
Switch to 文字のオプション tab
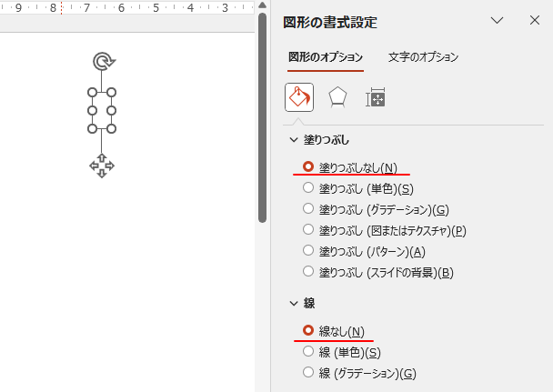(423, 57)
